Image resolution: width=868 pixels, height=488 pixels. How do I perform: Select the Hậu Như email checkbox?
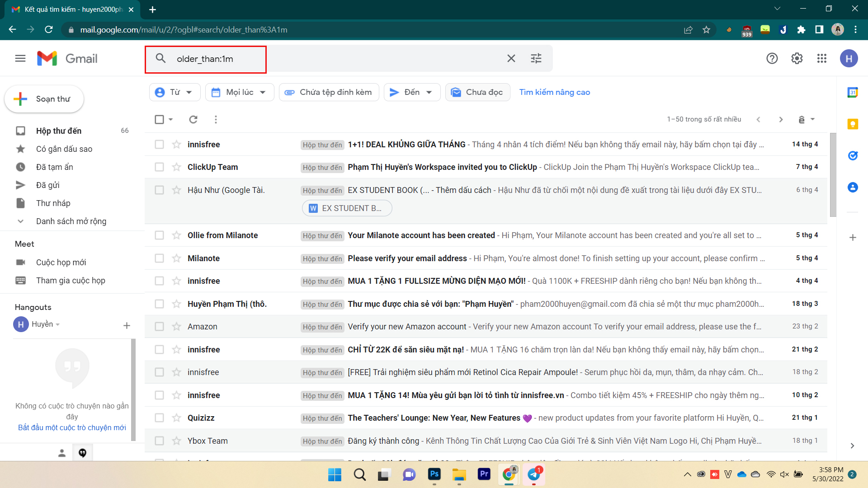pos(159,190)
